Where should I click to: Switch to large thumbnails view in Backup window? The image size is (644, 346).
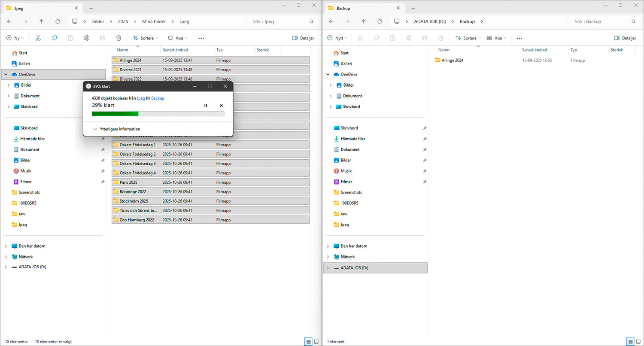tap(638, 342)
